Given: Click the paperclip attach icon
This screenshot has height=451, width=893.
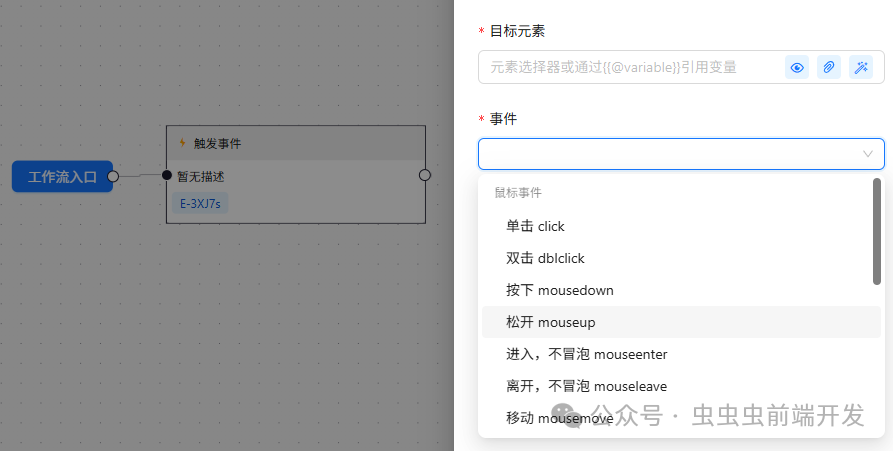Looking at the screenshot, I should point(829,67).
